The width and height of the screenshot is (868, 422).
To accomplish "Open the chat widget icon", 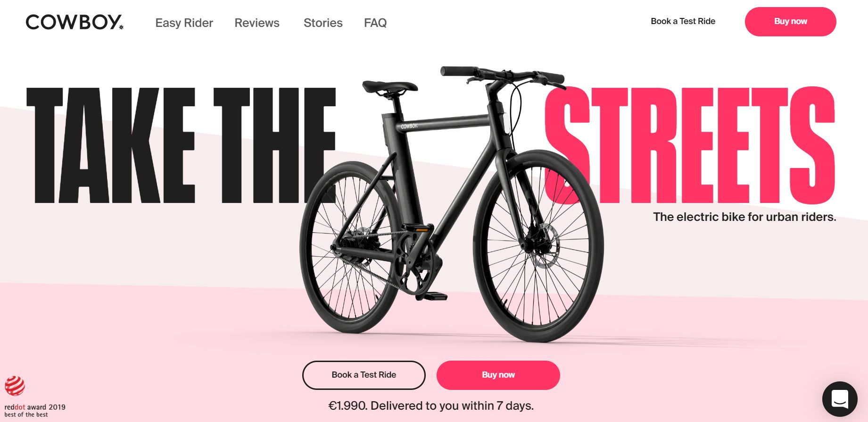I will [x=840, y=399].
